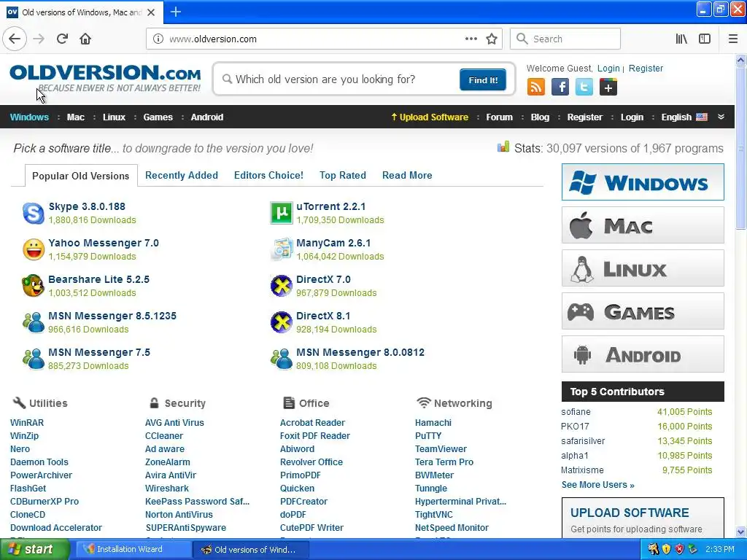The height and width of the screenshot is (560, 747).
Task: Switch to Installation Wizard taskbar item
Action: pos(133,549)
